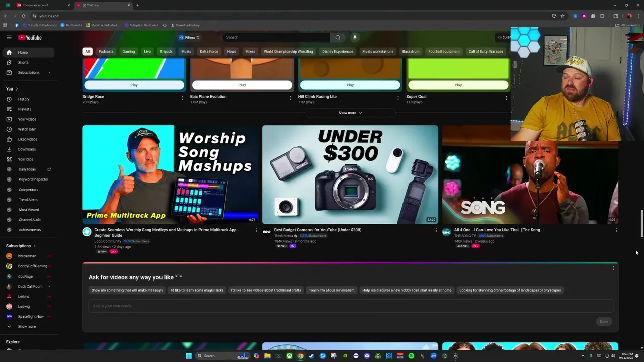Bookmark this page with the star icon
644x362 pixels.
pyautogui.click(x=562, y=16)
